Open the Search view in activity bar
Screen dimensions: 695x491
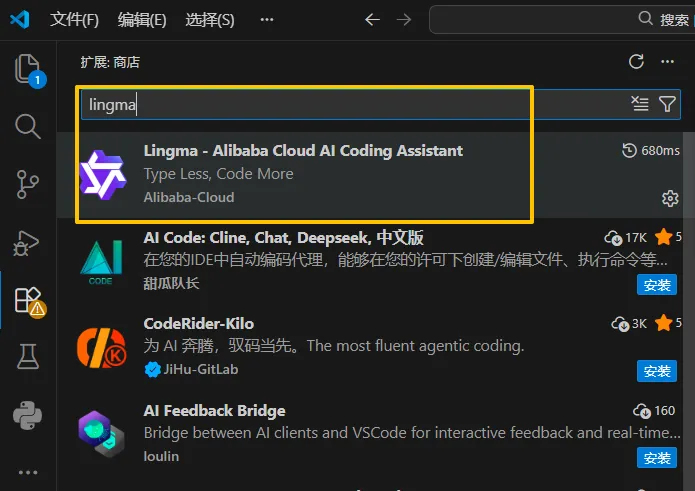tap(28, 126)
